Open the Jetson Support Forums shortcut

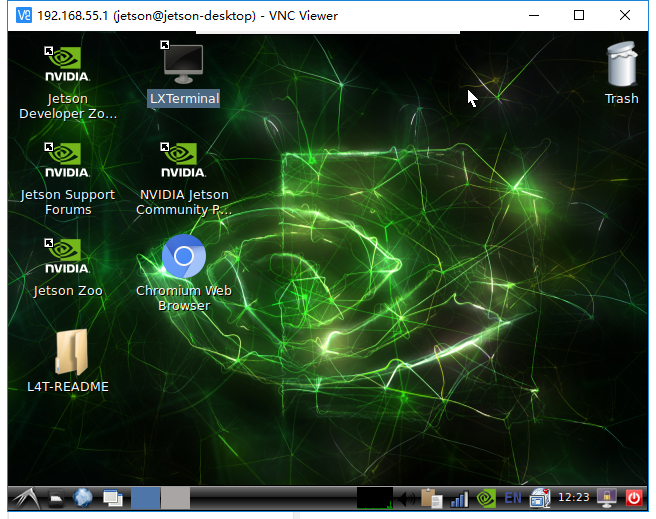[x=67, y=179]
